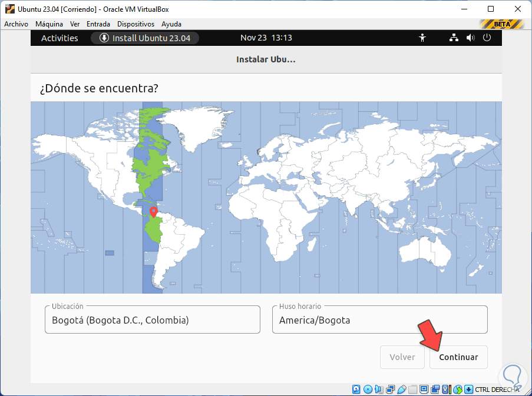Click the Ubicación field with Bogotá

tap(153, 320)
